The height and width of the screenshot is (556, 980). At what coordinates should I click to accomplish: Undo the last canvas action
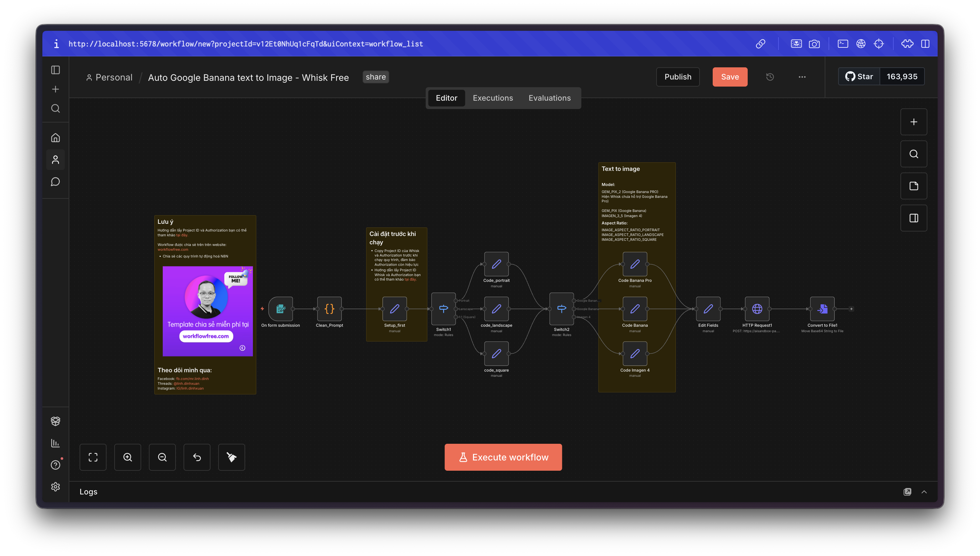(x=197, y=457)
